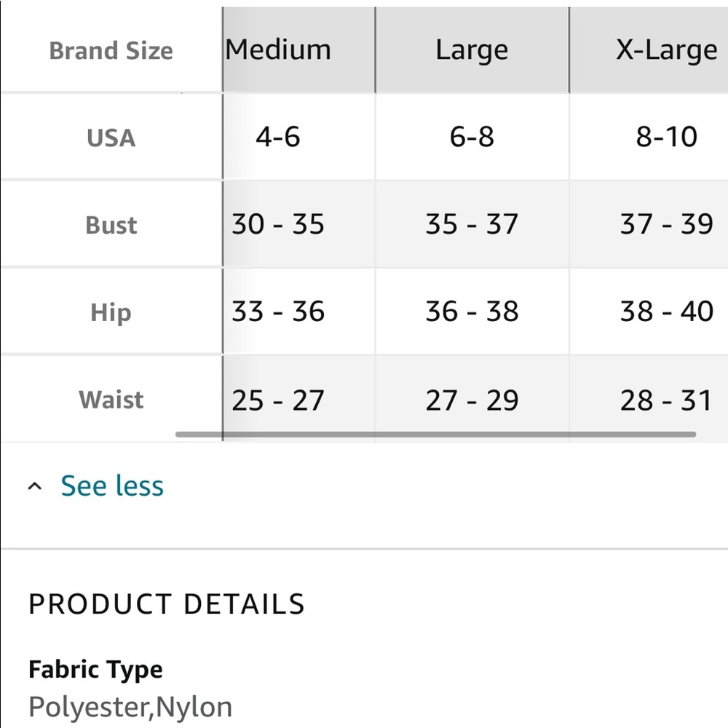Select Large USA size 6-8 cell
Viewport: 728px width, 728px height.
pyautogui.click(x=472, y=137)
